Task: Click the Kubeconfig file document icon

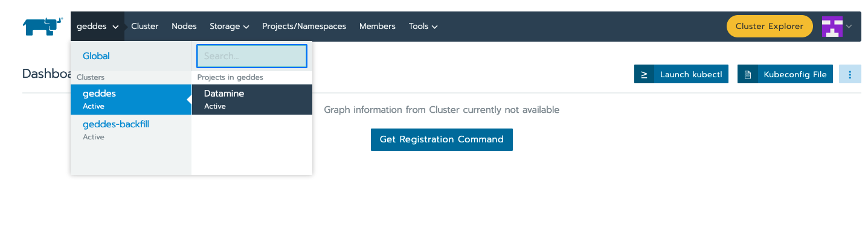Action: tap(748, 75)
